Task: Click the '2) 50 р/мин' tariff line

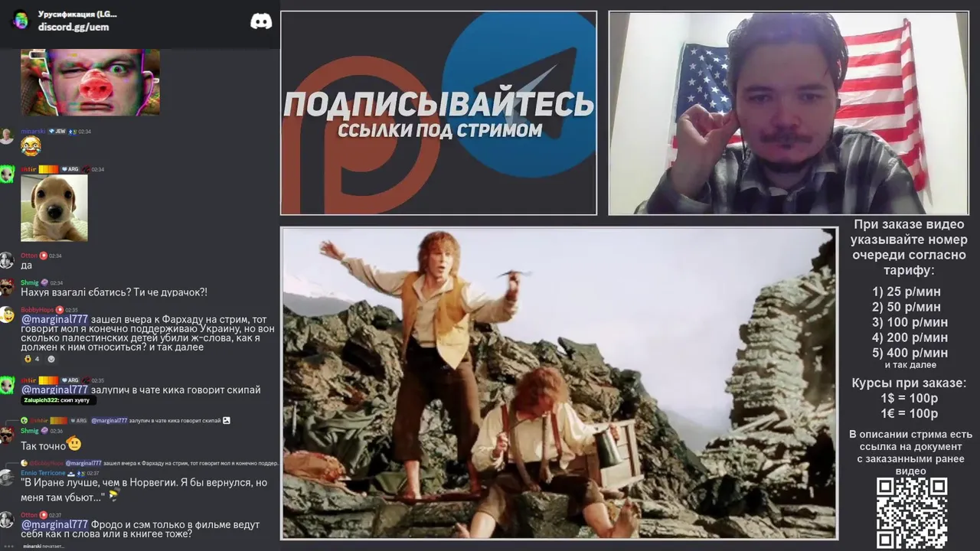Action: pos(906,307)
